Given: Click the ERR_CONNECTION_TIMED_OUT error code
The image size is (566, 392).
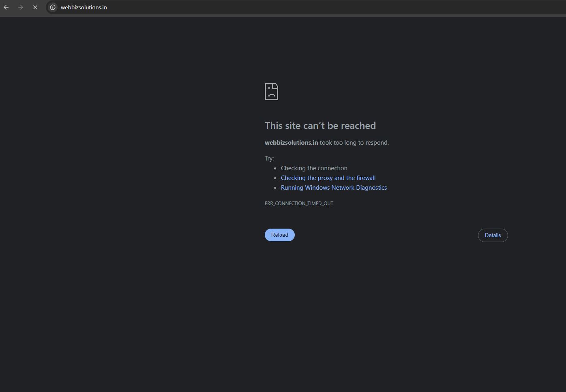Looking at the screenshot, I should coord(299,203).
